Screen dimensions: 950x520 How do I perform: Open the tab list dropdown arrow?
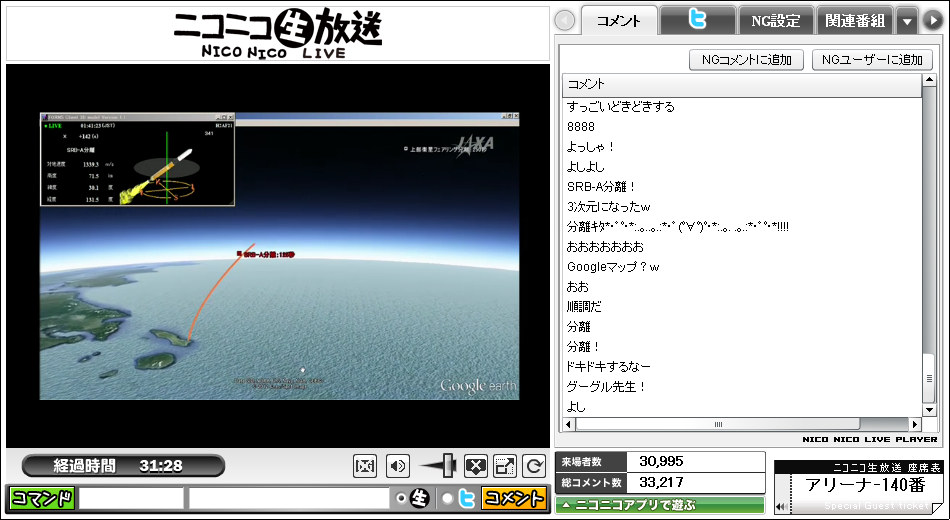(x=907, y=21)
